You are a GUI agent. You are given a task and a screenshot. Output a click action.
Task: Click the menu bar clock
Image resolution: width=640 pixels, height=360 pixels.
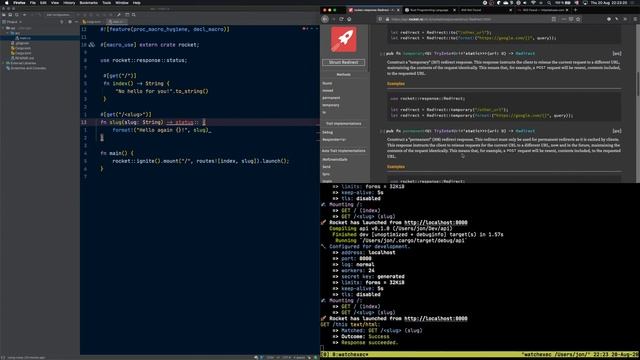pyautogui.click(x=609, y=3)
